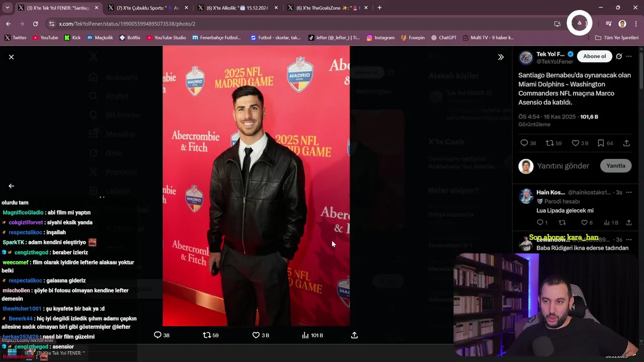The height and width of the screenshot is (362, 644).
Task: Open media controls icon in toolbar
Action: point(609,24)
